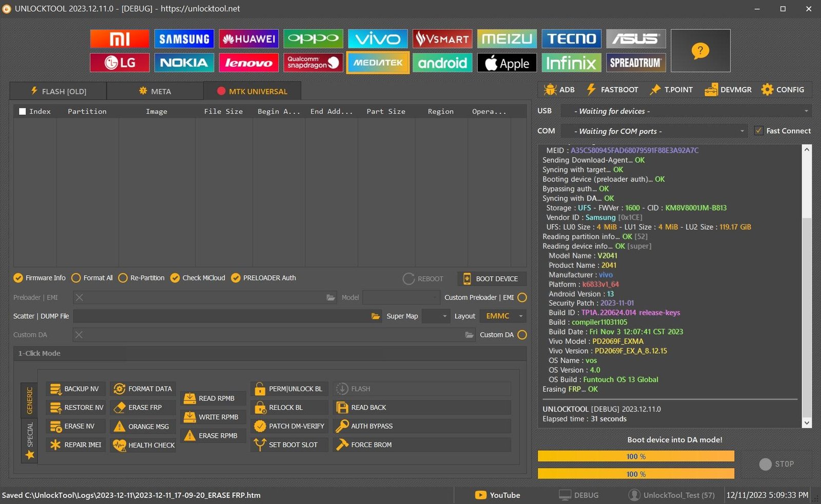
Task: Open CONFIG gear settings
Action: [783, 89]
